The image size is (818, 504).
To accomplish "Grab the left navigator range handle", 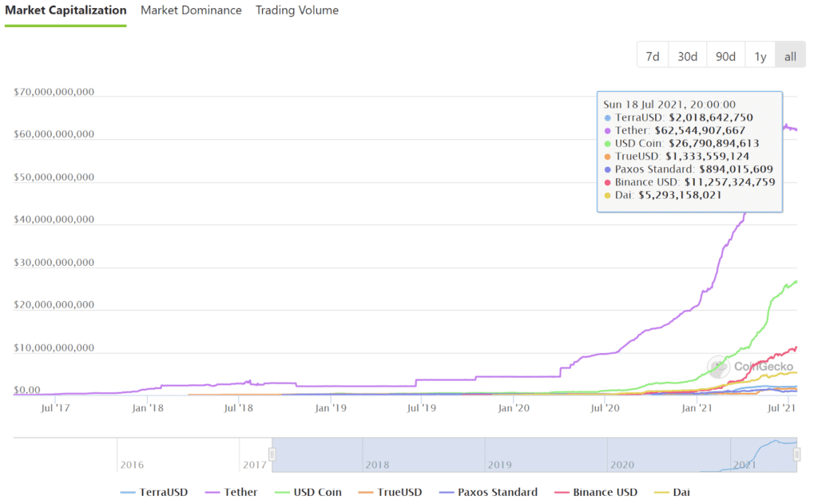I will tap(272, 454).
